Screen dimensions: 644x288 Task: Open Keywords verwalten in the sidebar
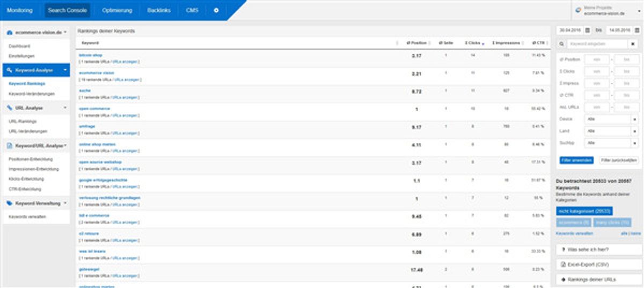[27, 217]
